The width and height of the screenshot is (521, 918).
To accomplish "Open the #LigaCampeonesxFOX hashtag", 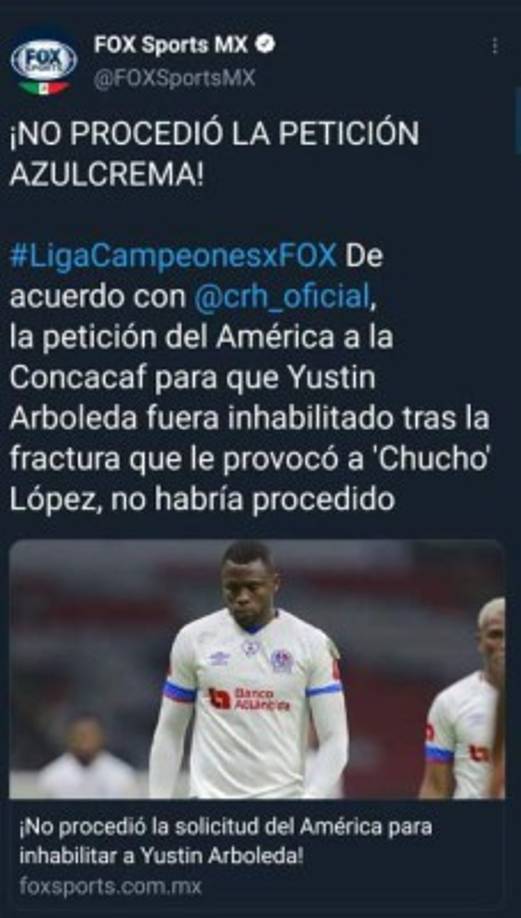I will [x=173, y=257].
